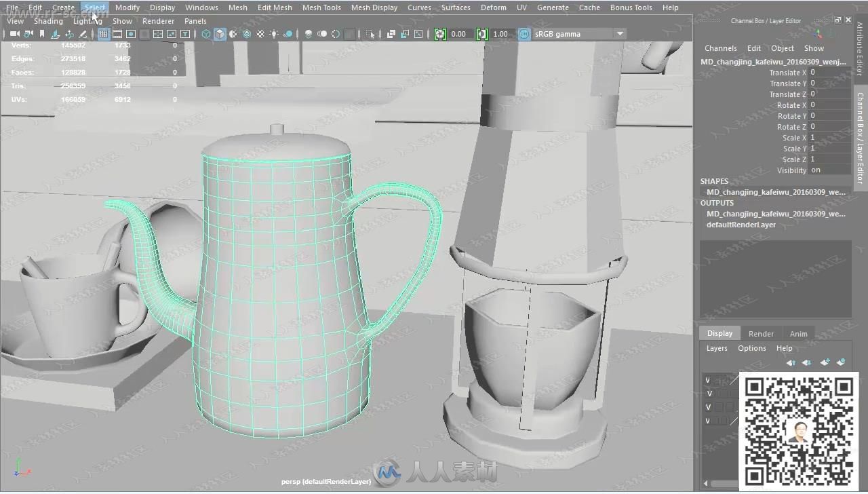
Task: Toggle the viewport Grid icon
Action: pos(104,34)
